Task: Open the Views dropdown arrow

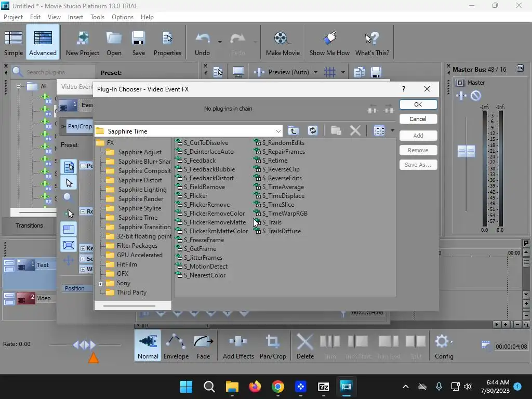Action: coord(392,130)
